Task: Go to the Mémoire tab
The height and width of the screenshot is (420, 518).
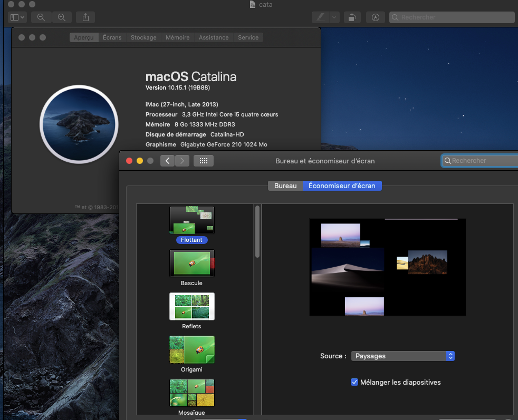Action: pos(178,37)
